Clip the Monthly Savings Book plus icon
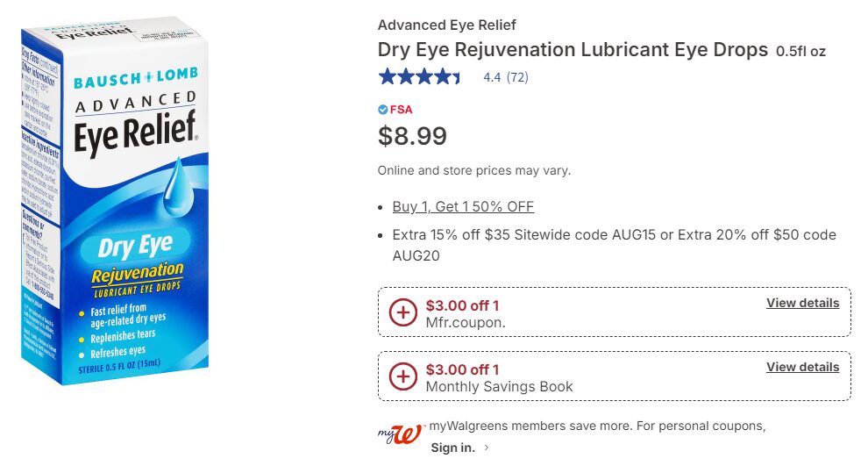The width and height of the screenshot is (868, 473). pos(402,376)
